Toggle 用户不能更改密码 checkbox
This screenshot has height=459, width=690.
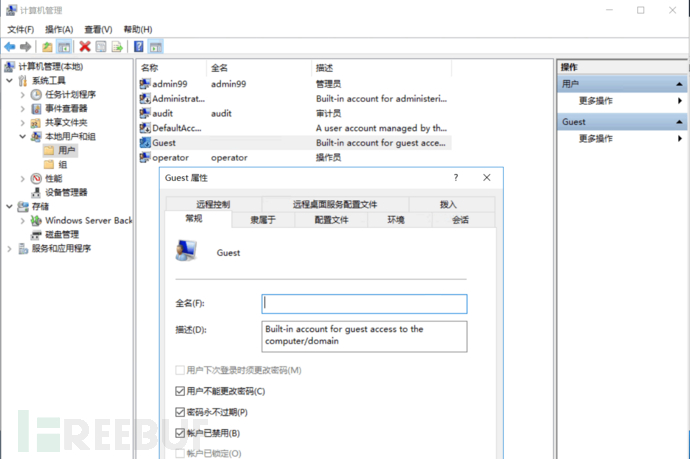(180, 391)
